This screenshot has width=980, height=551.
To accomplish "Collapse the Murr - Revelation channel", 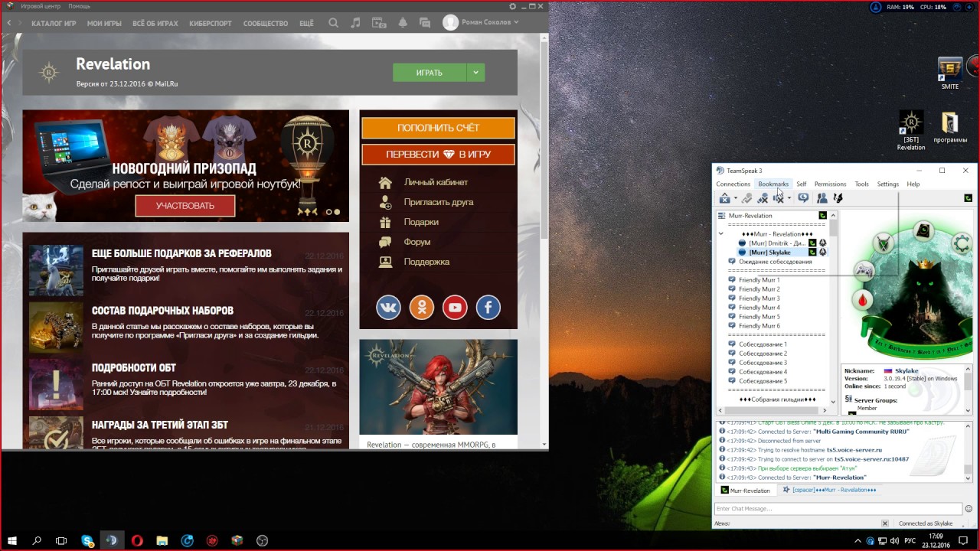I will [x=720, y=234].
